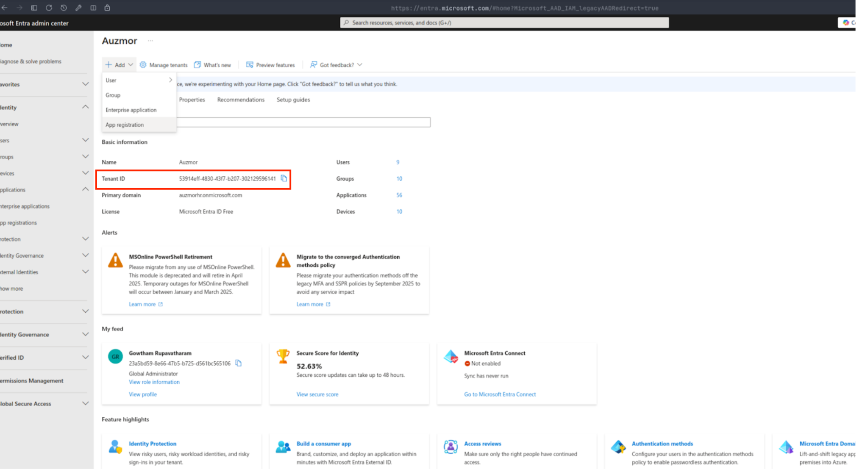Click the wrench tools icon in browser toolbar
The image size is (868, 472).
coord(78,8)
